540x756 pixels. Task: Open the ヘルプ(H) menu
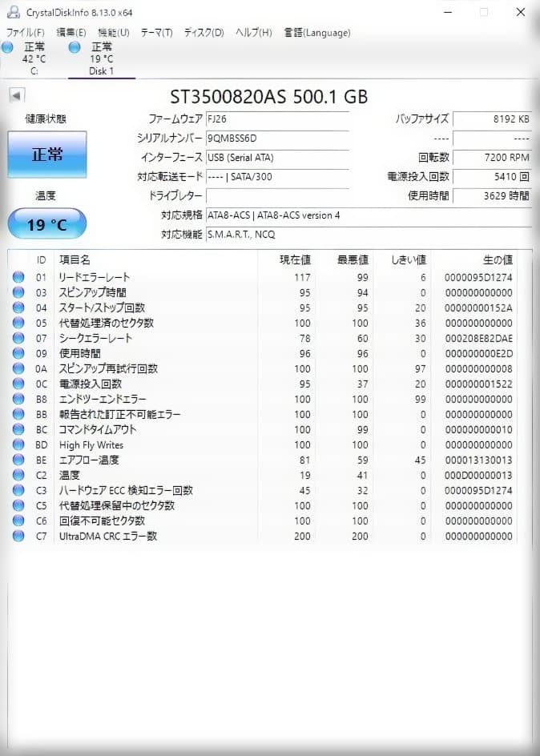(254, 33)
